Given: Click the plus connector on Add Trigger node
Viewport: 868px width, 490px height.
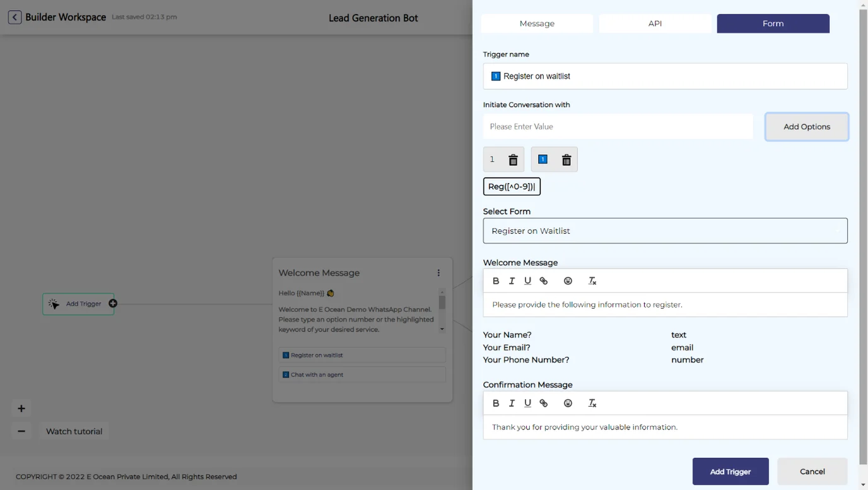Looking at the screenshot, I should [x=113, y=304].
